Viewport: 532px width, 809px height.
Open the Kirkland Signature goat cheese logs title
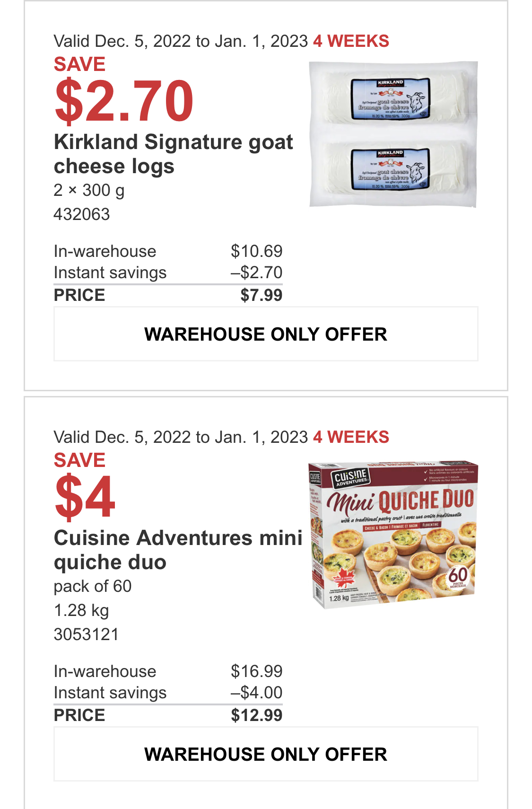click(x=174, y=154)
